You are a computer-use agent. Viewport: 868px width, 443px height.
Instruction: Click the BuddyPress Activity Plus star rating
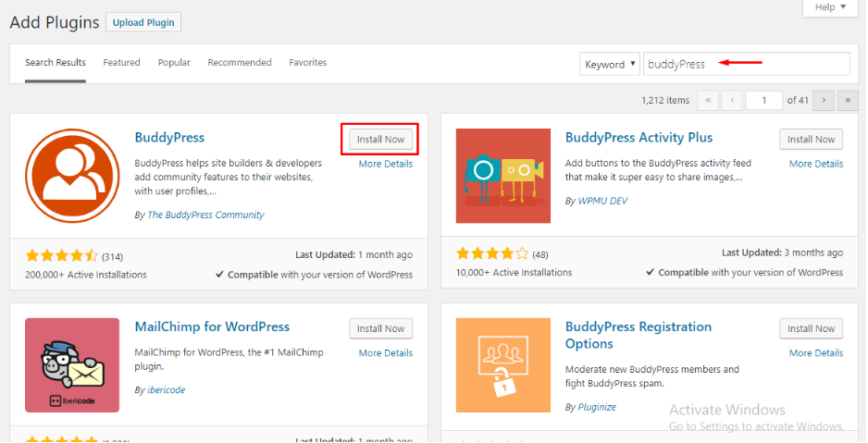492,253
